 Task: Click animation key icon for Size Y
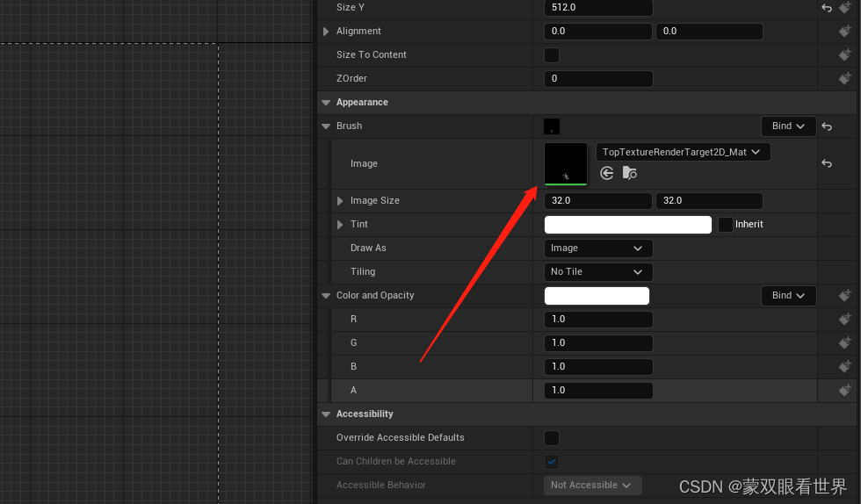coord(844,8)
